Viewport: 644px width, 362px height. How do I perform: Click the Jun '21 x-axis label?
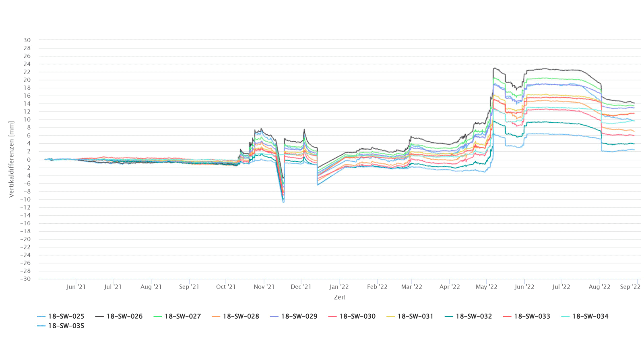[76, 287]
